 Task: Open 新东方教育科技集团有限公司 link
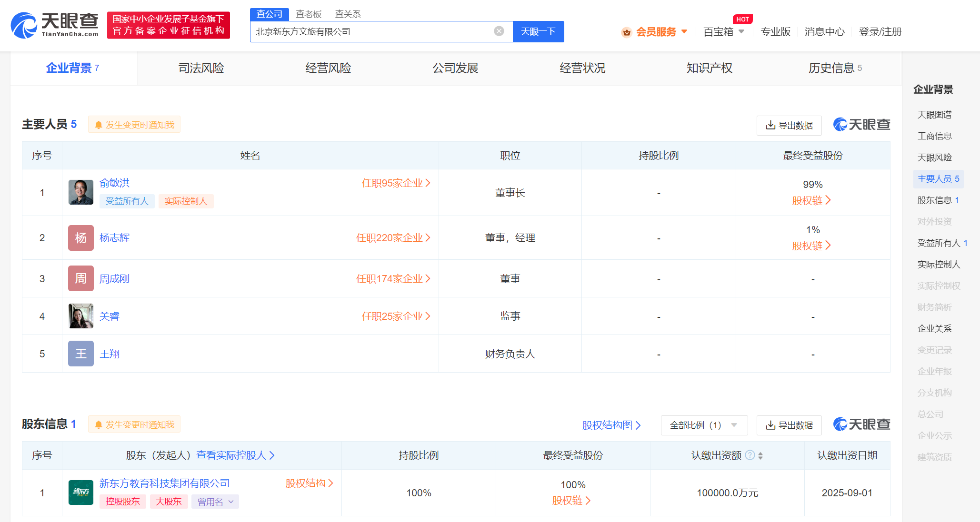click(164, 483)
